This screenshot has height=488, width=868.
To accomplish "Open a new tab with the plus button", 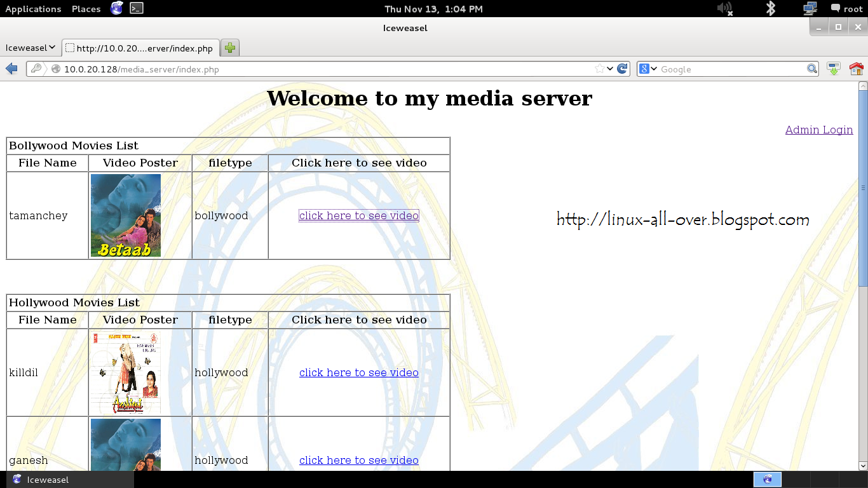I will pyautogui.click(x=230, y=48).
